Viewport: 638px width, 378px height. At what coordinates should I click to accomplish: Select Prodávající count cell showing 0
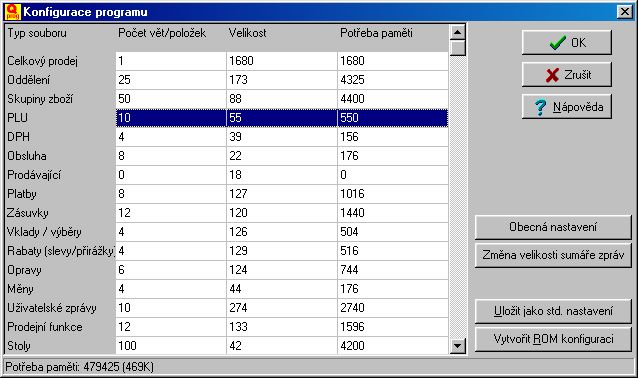coord(171,175)
